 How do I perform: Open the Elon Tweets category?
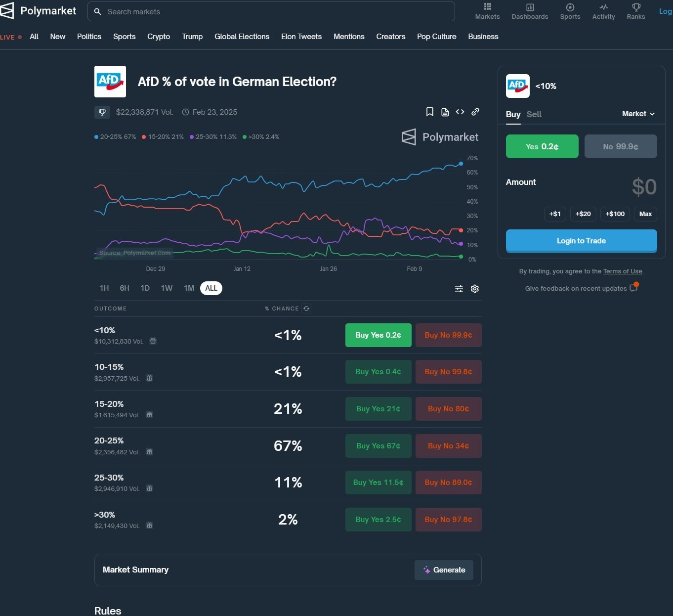[x=301, y=37]
